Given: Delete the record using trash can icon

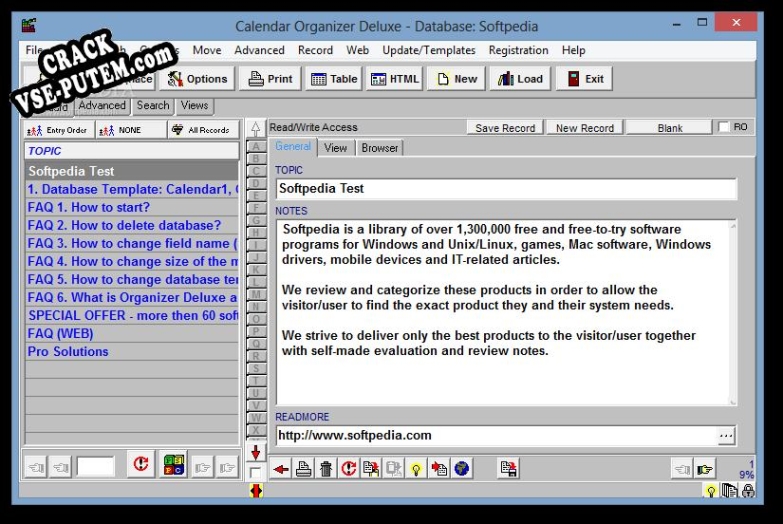Looking at the screenshot, I should pos(326,469).
